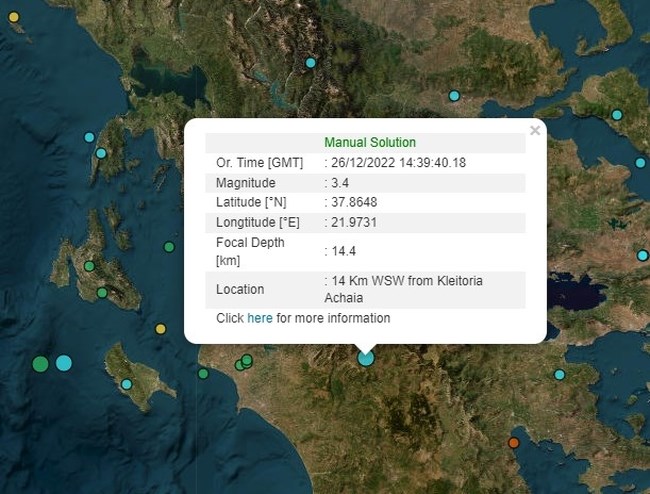Select the cyan marker on Zakynthos island
The image size is (650, 494).
tap(126, 384)
